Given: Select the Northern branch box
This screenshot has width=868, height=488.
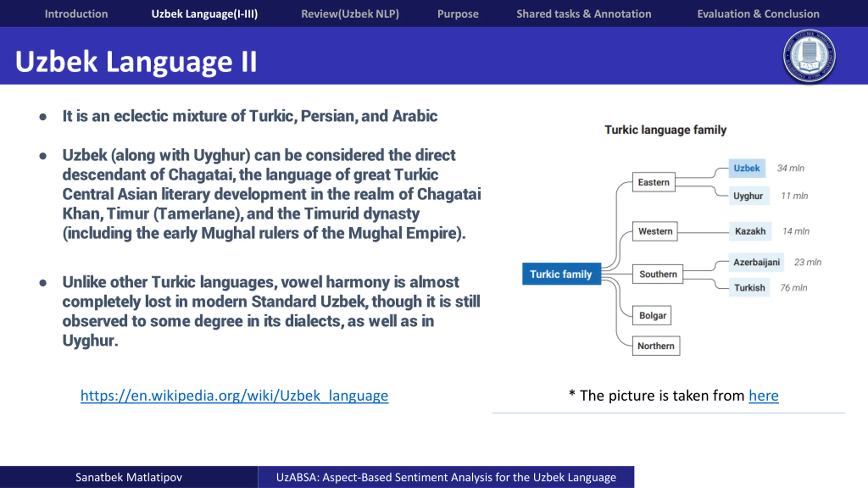Looking at the screenshot, I should coord(656,346).
